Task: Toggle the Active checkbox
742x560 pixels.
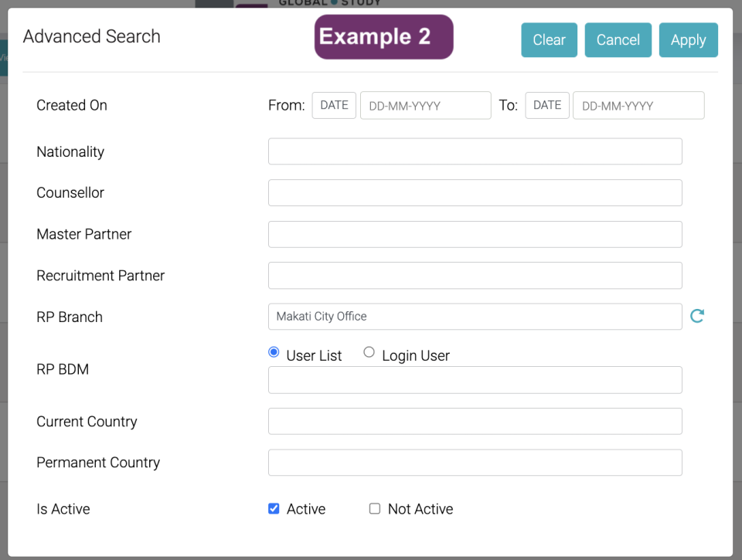Action: tap(274, 509)
